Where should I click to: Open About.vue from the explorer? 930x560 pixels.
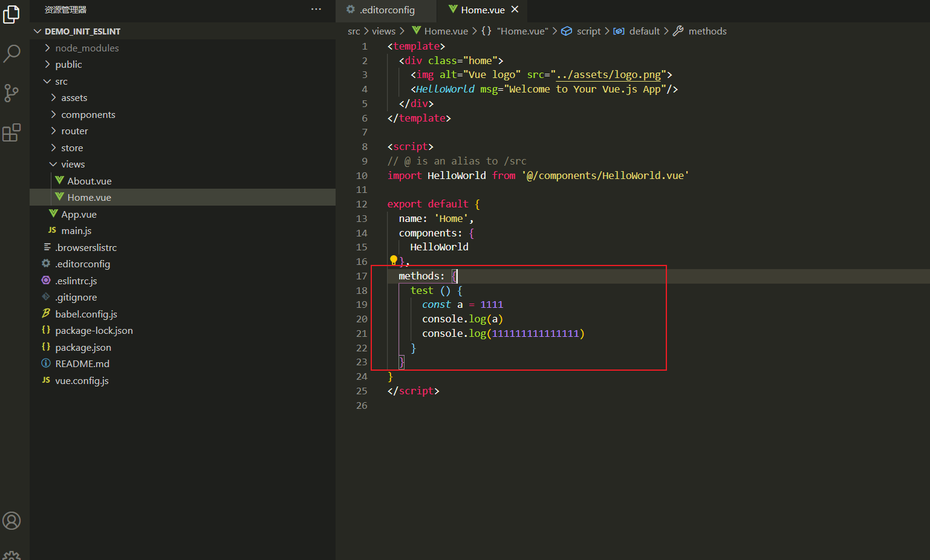tap(183, 181)
